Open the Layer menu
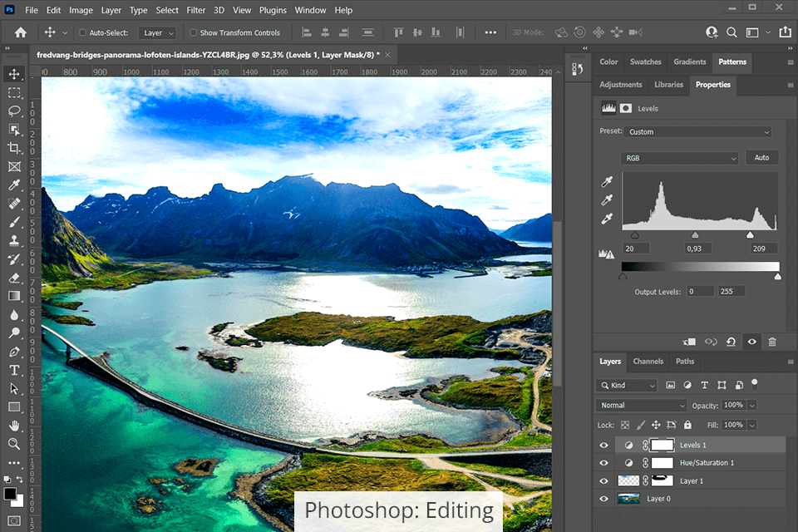This screenshot has width=798, height=532. click(111, 10)
